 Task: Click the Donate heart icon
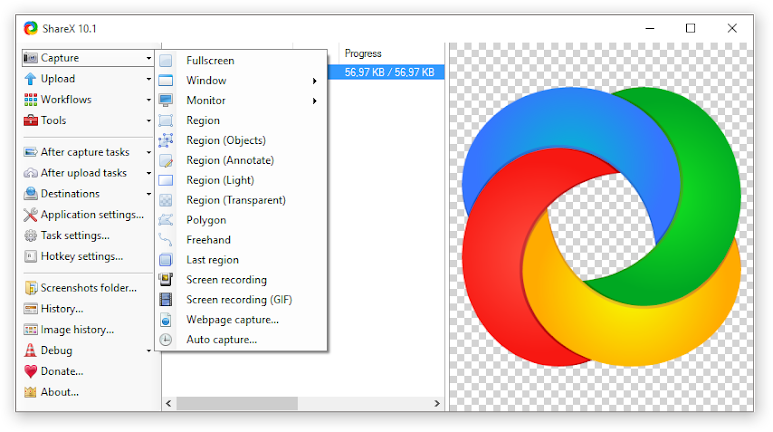[x=31, y=371]
